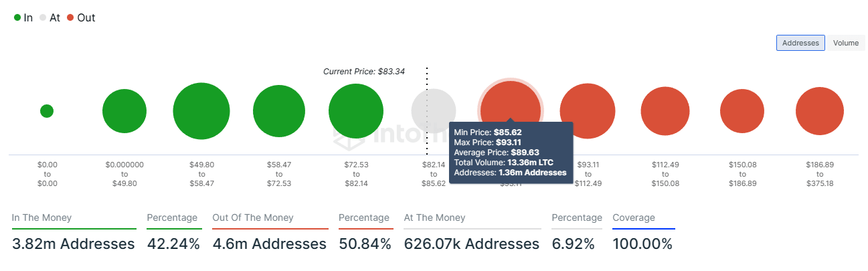This screenshot has width=868, height=271.
Task: Switch to Volume view
Action: tap(846, 43)
